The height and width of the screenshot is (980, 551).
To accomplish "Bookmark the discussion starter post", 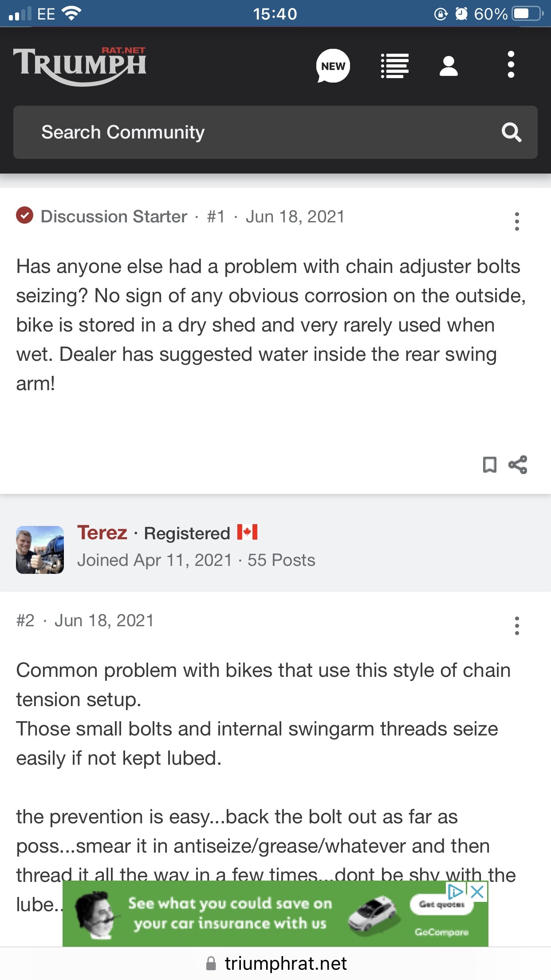I will (489, 465).
